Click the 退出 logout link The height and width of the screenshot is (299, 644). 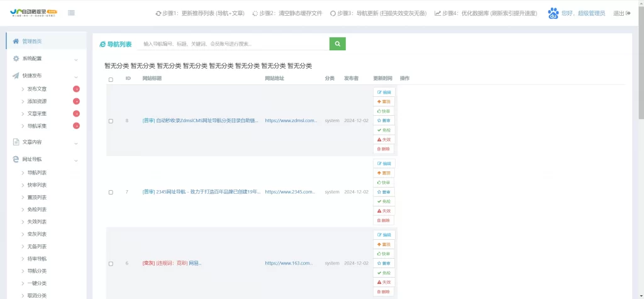(x=621, y=13)
